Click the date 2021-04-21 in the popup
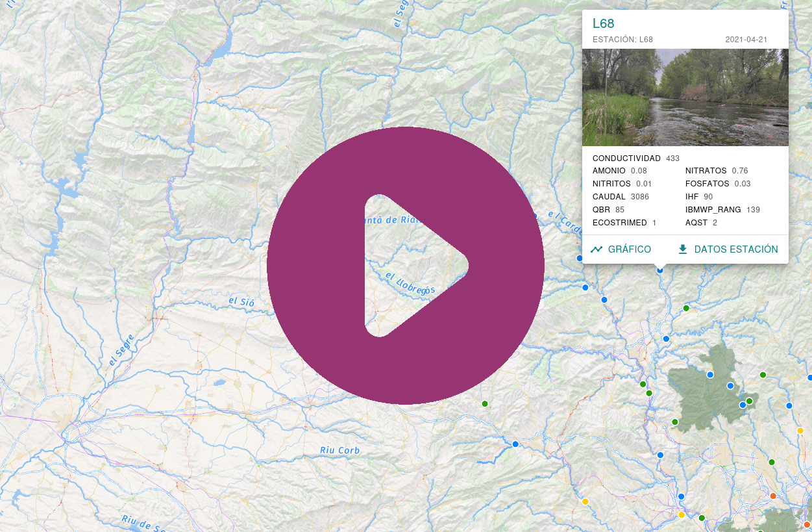Screen dimensions: 812x532 click(x=746, y=40)
